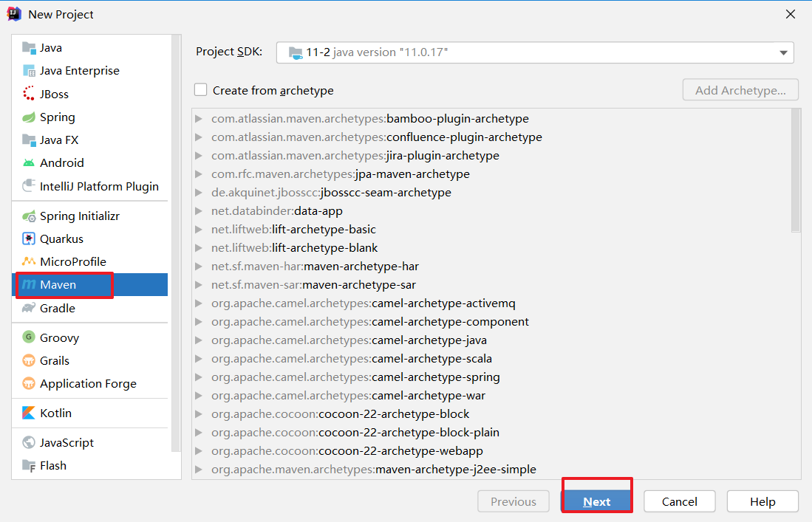Click the Grails icon
Image resolution: width=812 pixels, height=522 pixels.
29,360
